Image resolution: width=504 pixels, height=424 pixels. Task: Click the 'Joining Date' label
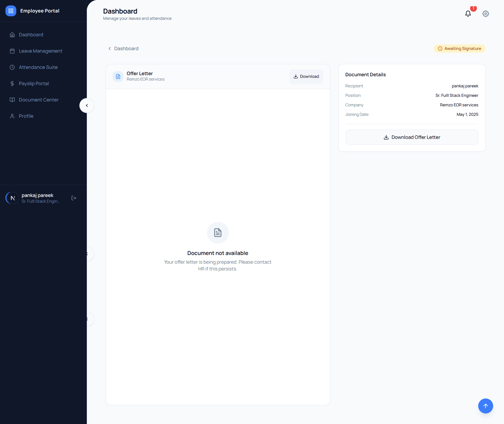[357, 114]
